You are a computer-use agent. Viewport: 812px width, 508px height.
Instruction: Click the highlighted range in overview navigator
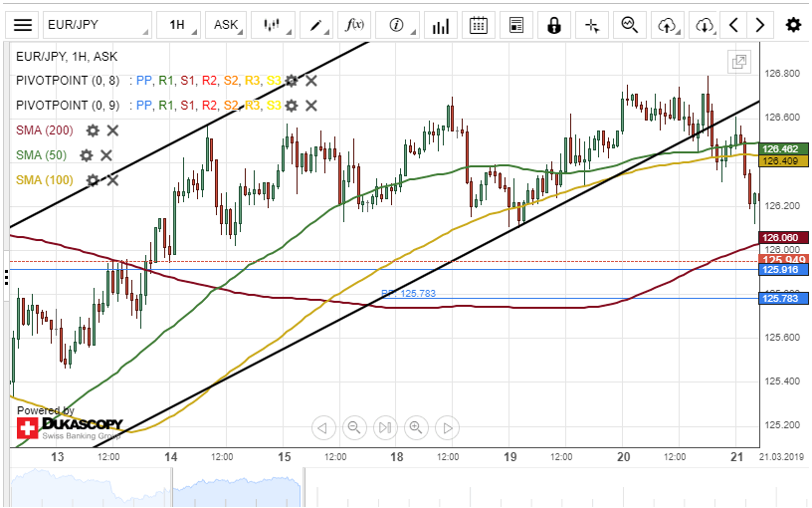(x=239, y=488)
